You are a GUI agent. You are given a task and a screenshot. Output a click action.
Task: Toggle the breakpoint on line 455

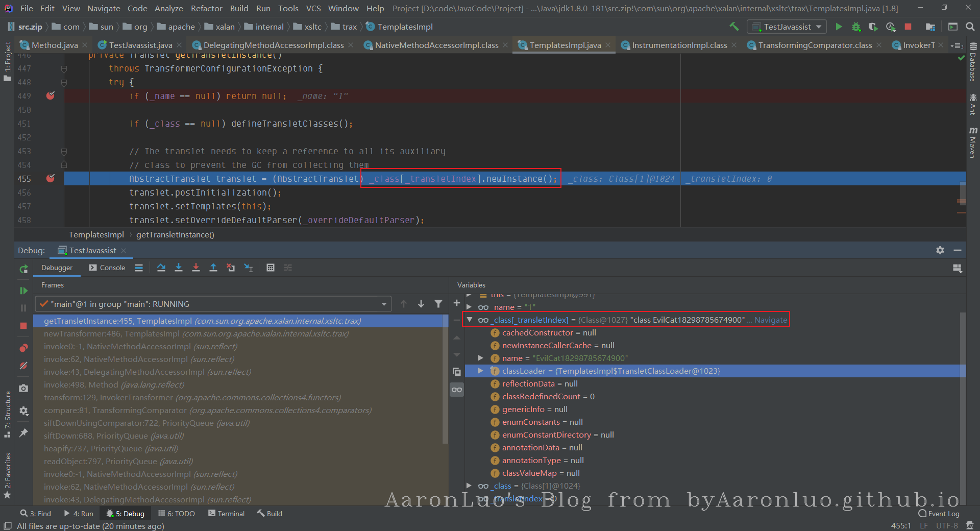pyautogui.click(x=51, y=179)
